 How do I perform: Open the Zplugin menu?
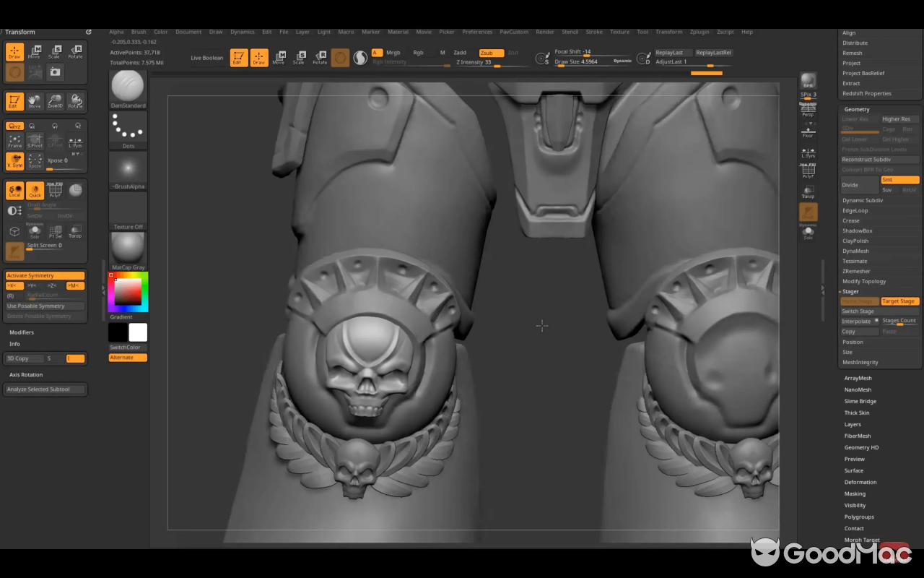699,32
